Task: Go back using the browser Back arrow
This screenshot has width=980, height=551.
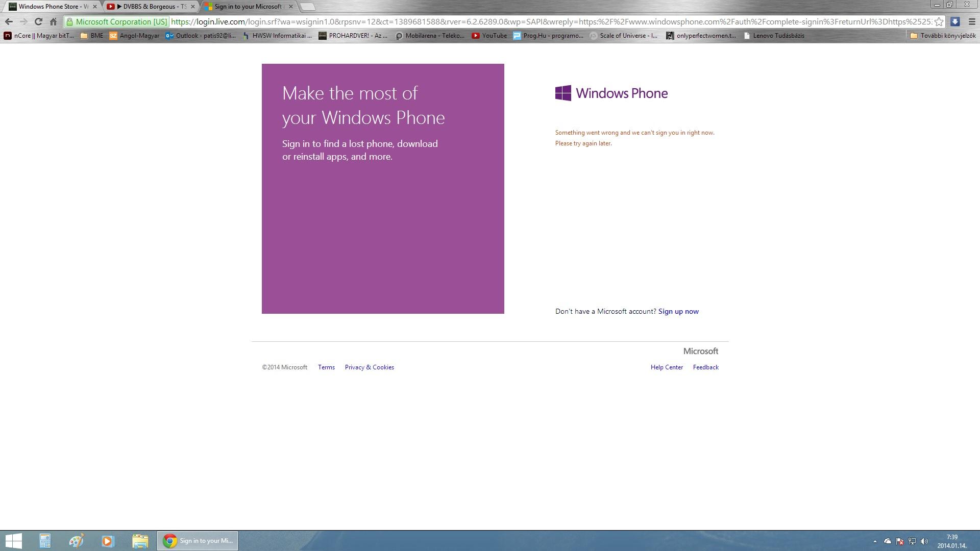Action: pyautogui.click(x=9, y=22)
